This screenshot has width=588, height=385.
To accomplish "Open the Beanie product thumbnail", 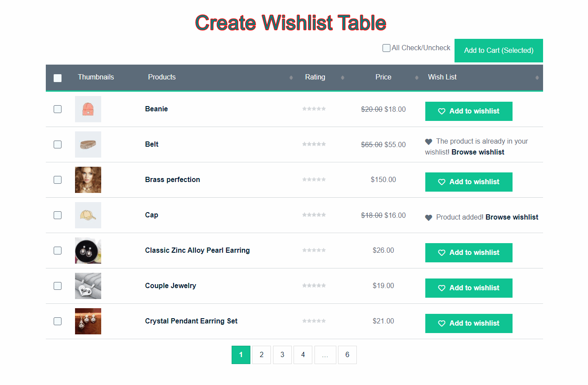I will (x=88, y=109).
